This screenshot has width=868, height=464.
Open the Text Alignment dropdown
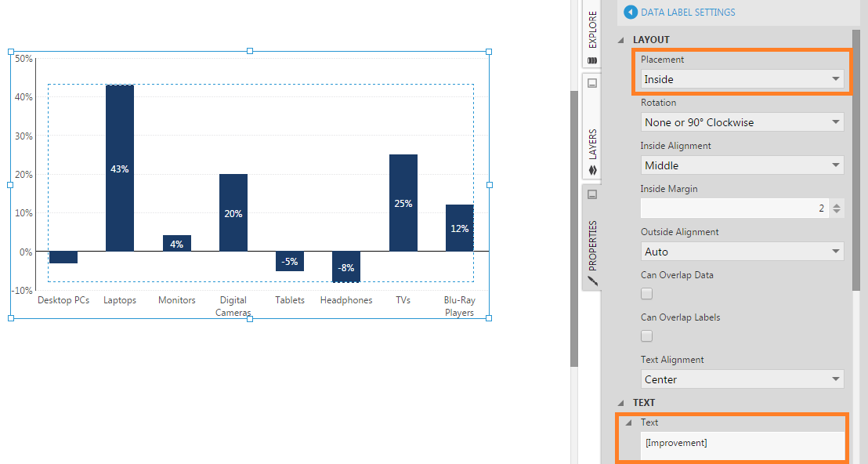coord(742,379)
